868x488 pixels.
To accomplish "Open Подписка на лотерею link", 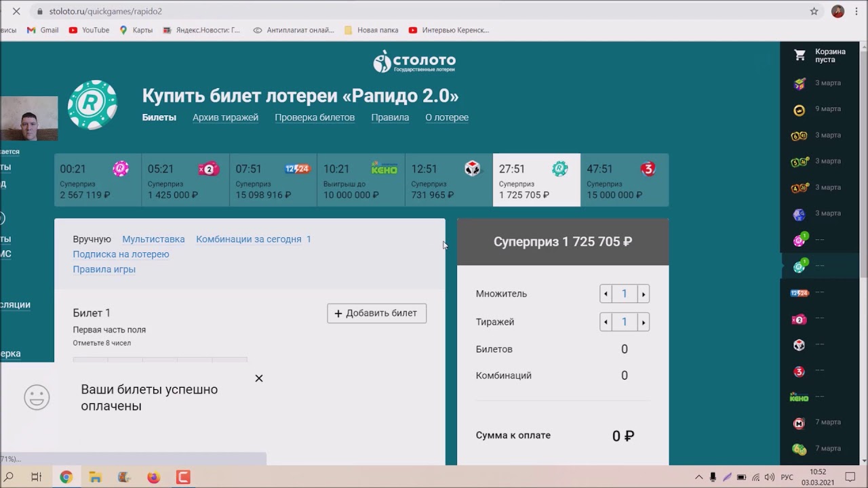I will [121, 254].
